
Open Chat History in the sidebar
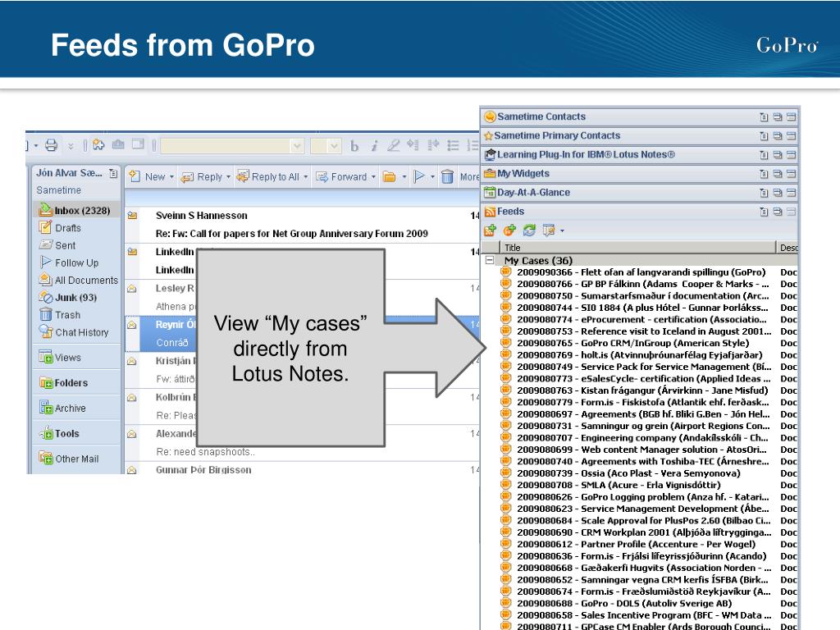(74, 332)
